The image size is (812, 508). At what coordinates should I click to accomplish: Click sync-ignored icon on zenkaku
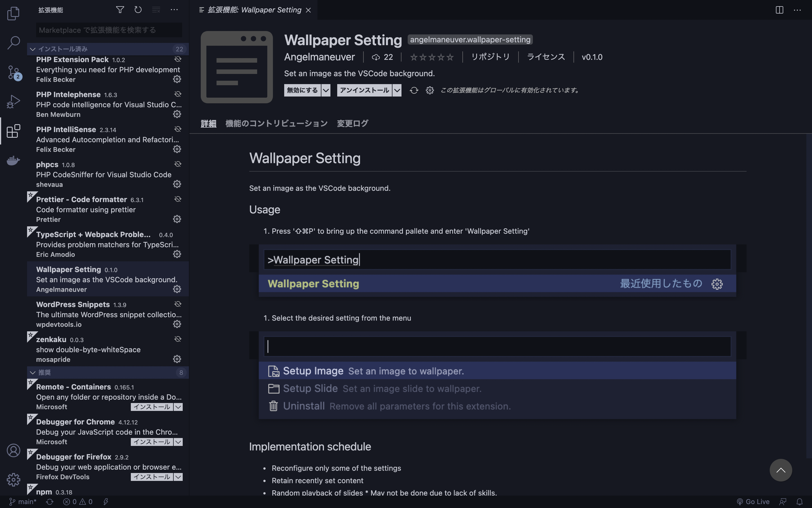tap(178, 339)
